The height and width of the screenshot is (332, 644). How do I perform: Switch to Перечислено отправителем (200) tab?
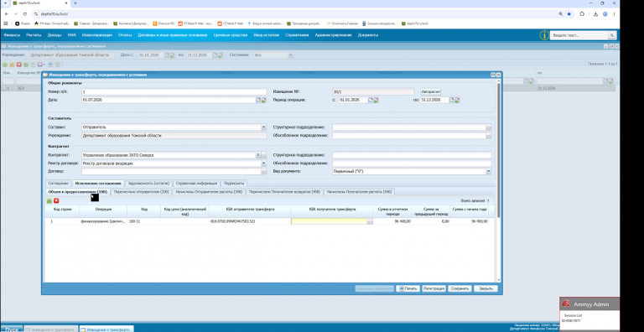tap(141, 191)
